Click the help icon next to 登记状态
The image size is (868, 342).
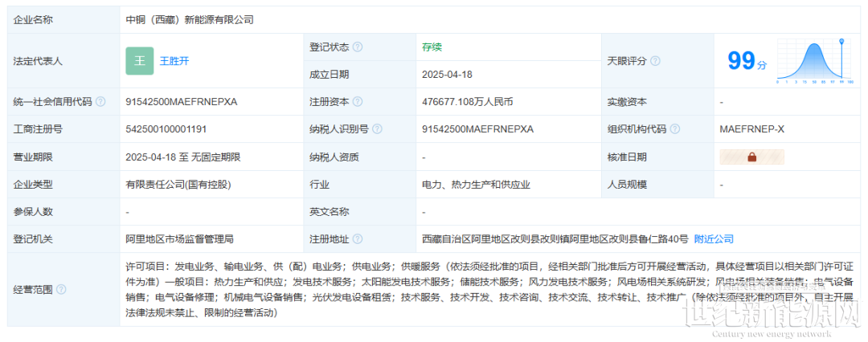358,47
